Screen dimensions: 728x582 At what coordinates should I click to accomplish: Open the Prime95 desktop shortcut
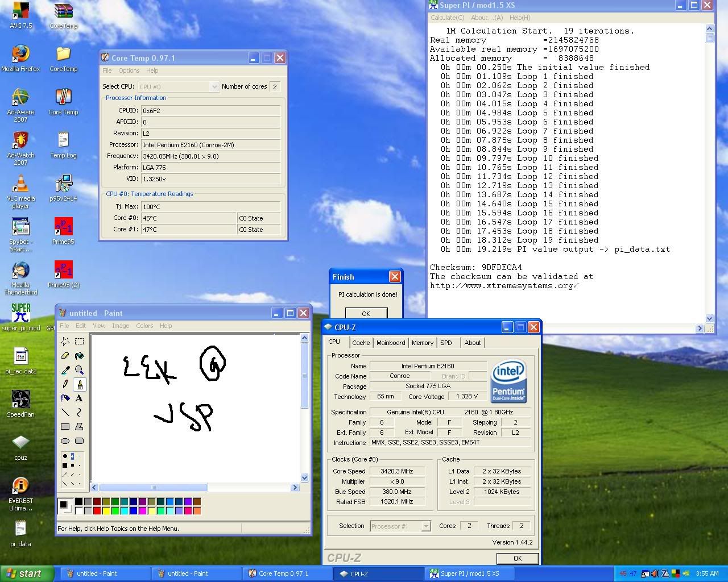click(63, 231)
